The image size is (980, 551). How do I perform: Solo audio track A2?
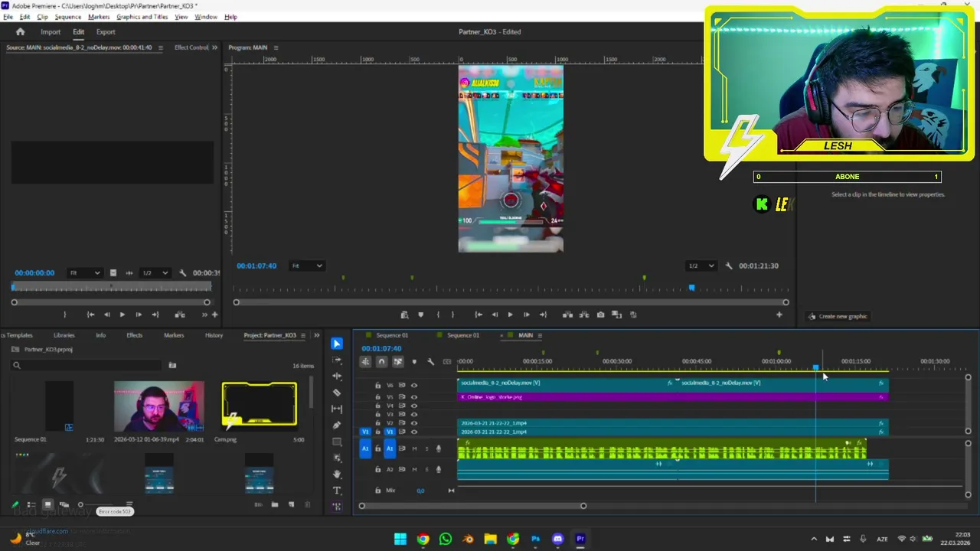(x=426, y=470)
